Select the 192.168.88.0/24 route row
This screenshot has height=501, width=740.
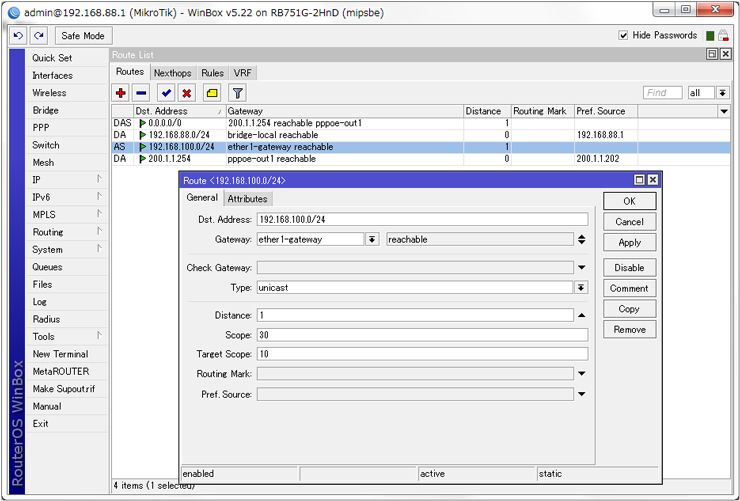pos(421,135)
